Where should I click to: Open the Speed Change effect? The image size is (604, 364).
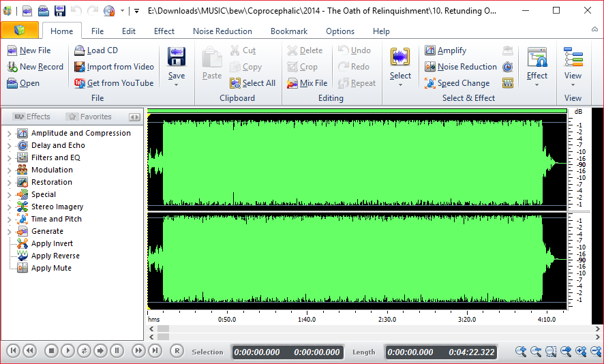pyautogui.click(x=457, y=83)
